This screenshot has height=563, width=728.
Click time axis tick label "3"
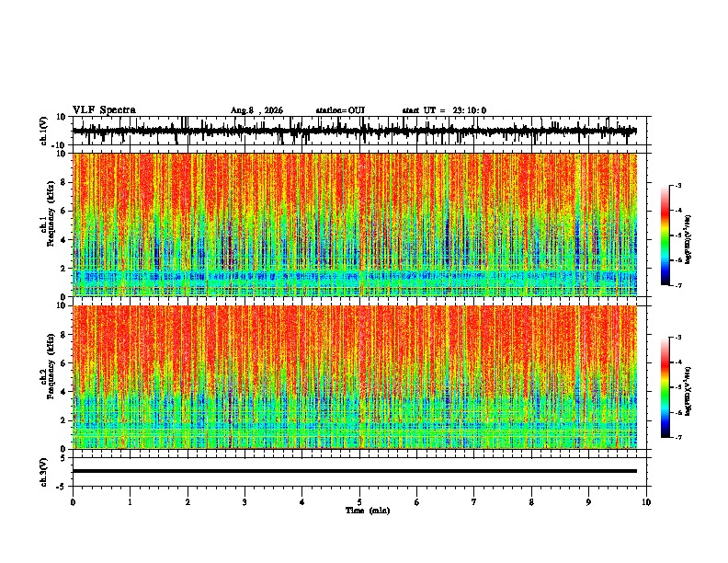[245, 501]
